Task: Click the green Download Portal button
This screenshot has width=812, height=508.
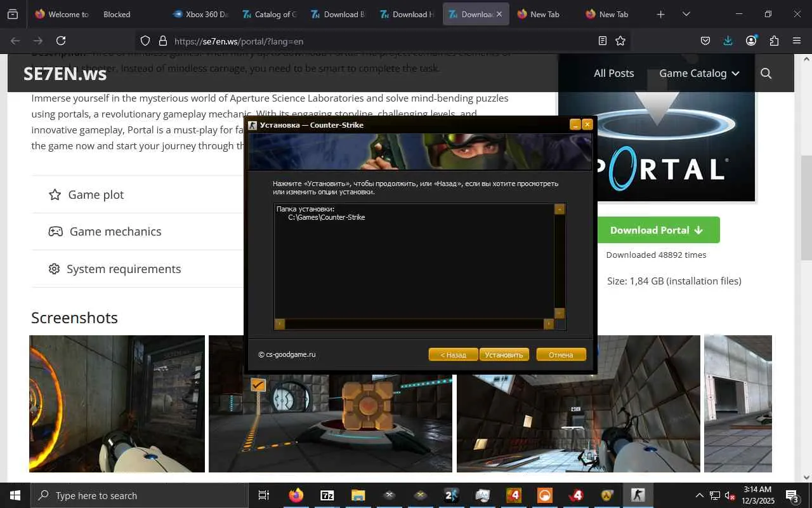Action: [658, 230]
